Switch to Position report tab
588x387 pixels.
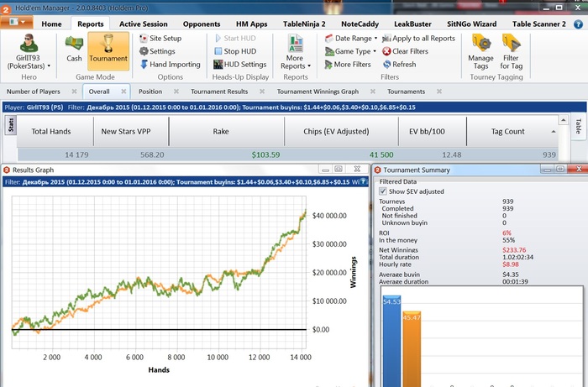click(150, 92)
